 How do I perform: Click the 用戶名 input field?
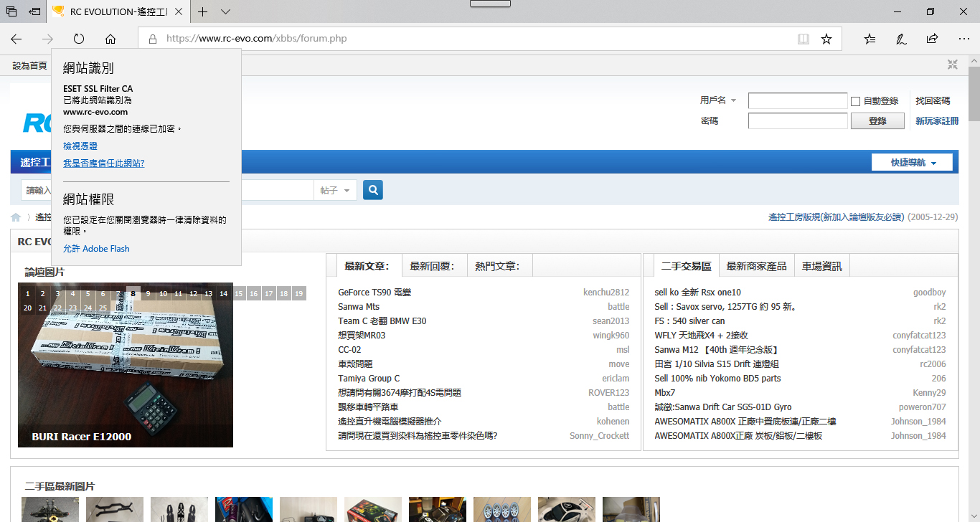pos(798,101)
